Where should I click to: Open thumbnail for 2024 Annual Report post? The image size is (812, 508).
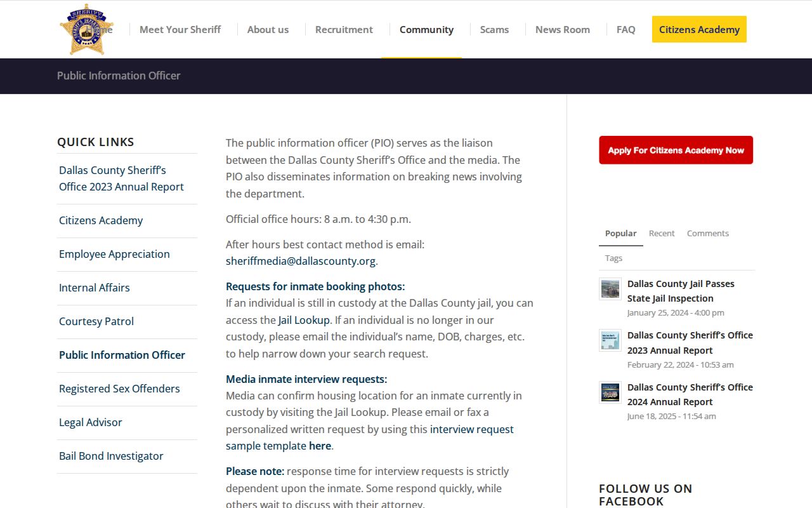(610, 392)
